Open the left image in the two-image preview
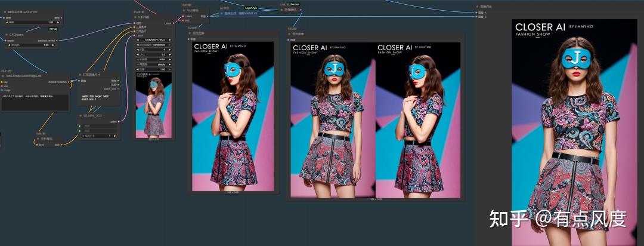This screenshot has height=246, width=644. point(333,119)
